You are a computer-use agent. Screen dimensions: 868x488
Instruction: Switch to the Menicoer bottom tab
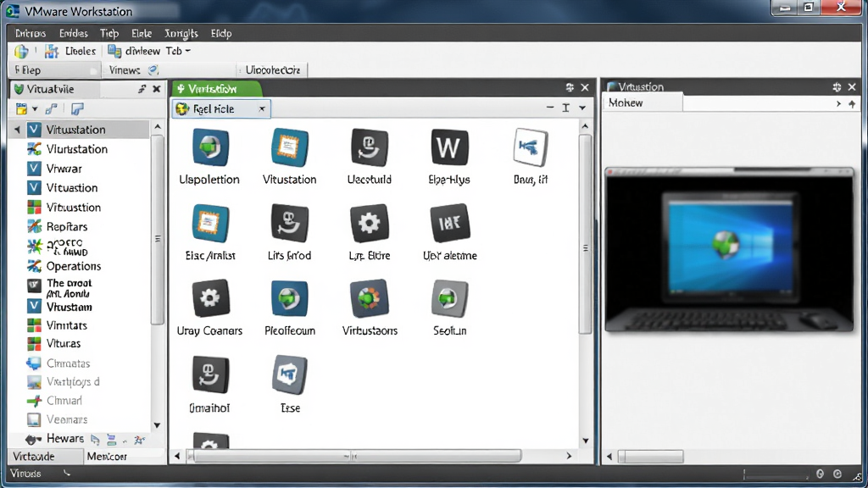(x=108, y=457)
